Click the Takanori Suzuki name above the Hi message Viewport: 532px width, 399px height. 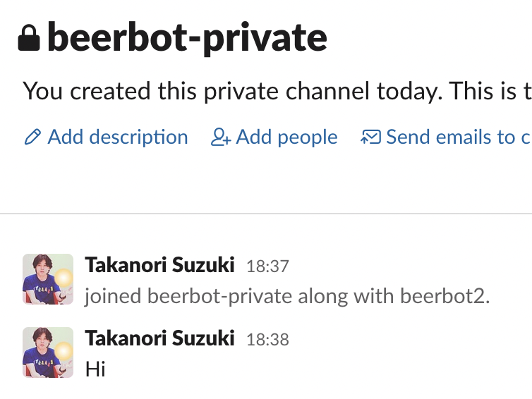(x=159, y=338)
